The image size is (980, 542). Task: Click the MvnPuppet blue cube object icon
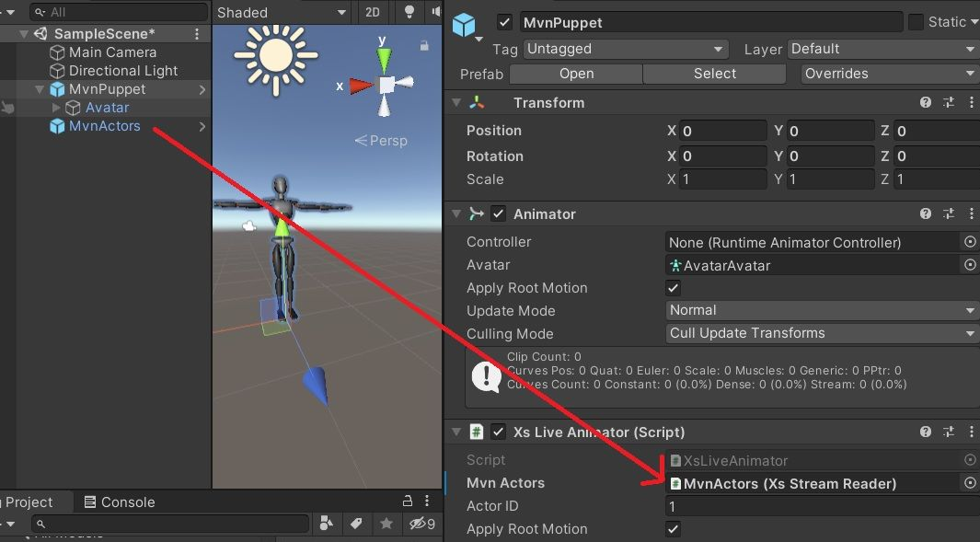tap(464, 25)
